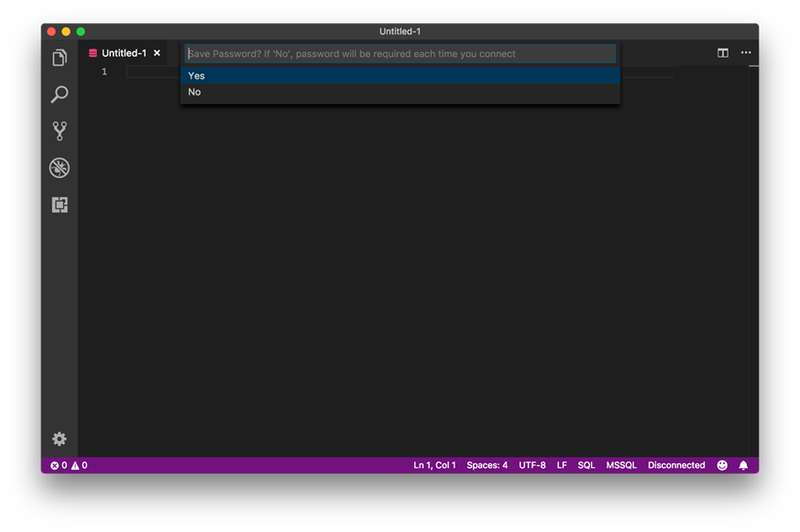
Task: Close the Untitled-1 tab
Action: click(x=158, y=53)
